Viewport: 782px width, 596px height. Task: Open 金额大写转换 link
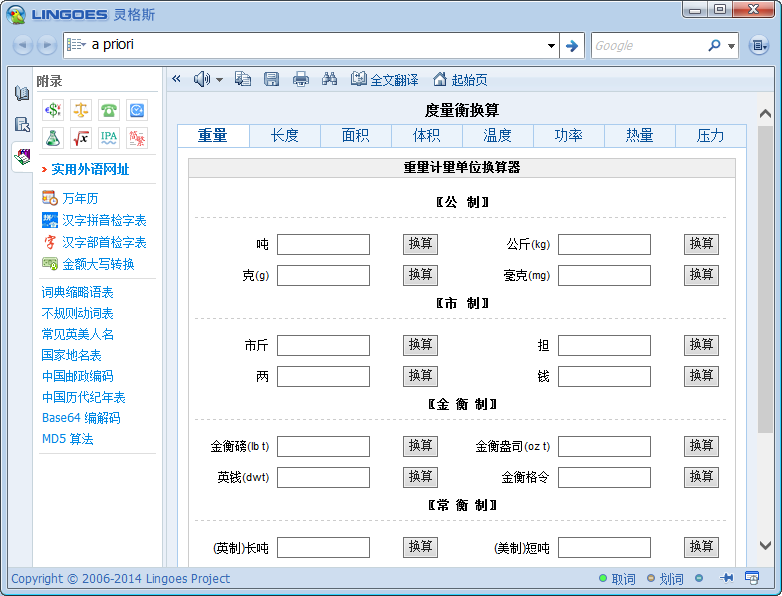98,264
